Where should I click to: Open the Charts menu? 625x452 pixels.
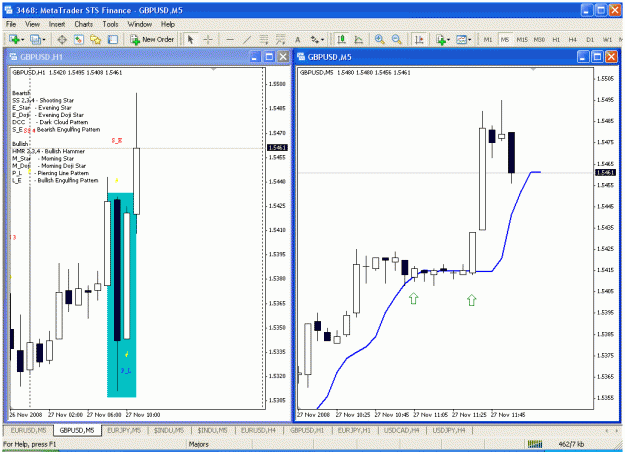84,24
